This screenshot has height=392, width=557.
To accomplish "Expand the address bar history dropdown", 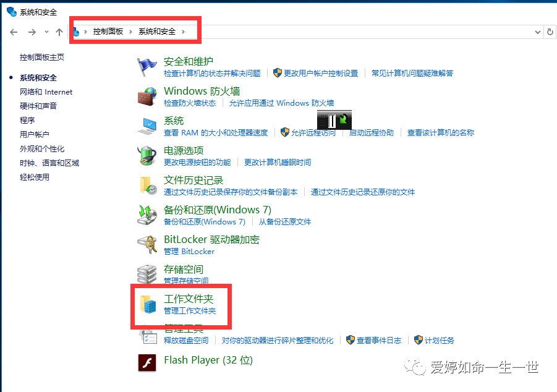I will (537, 32).
